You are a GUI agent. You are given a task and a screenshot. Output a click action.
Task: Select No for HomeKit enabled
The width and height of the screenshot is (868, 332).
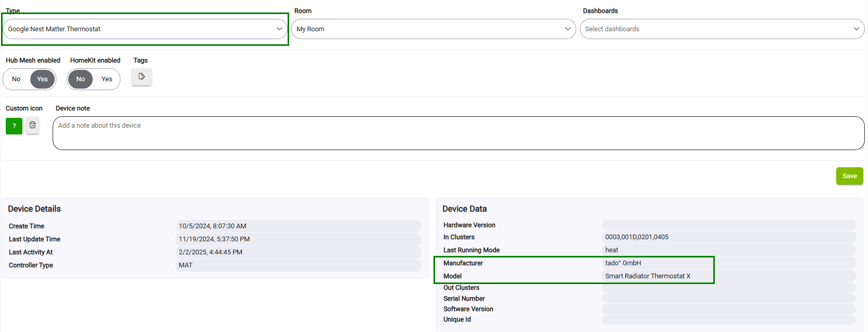point(80,79)
